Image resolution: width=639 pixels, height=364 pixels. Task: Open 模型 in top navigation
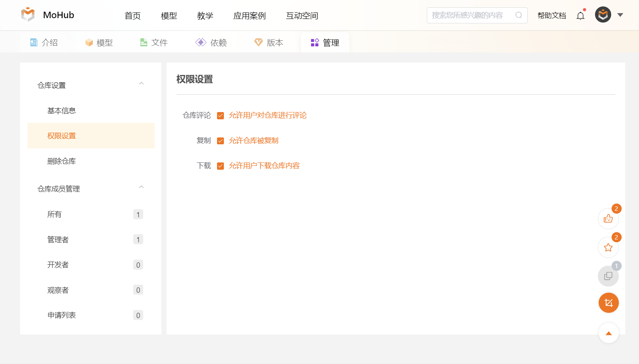[x=169, y=16]
